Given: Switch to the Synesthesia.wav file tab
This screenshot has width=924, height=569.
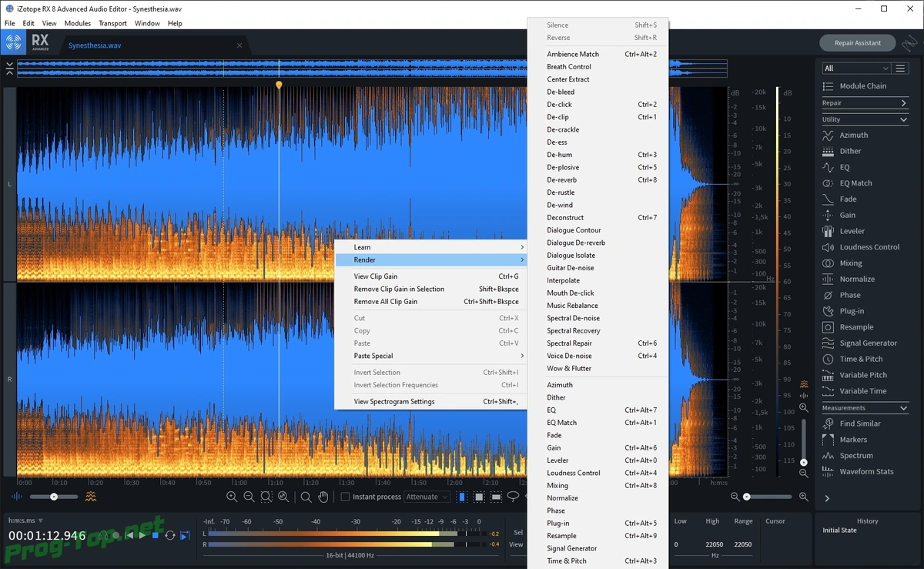Looking at the screenshot, I should (x=95, y=45).
